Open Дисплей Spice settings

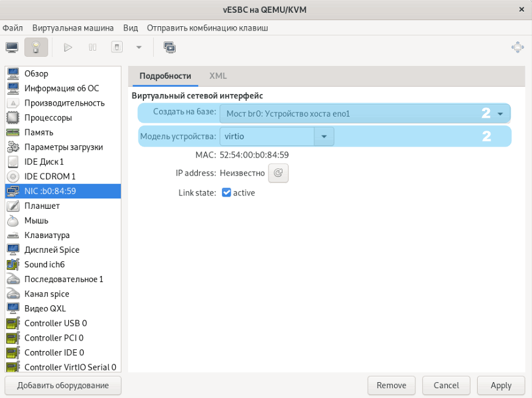63,250
